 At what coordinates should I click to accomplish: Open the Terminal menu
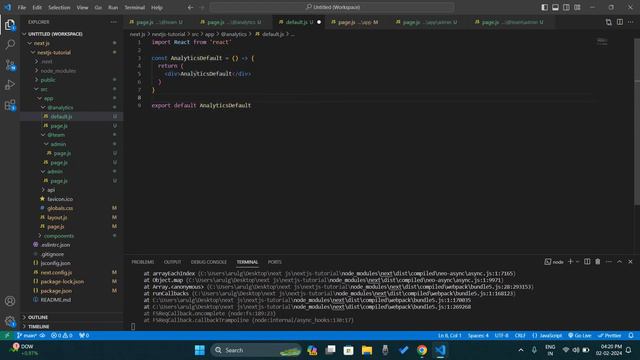coord(135,7)
